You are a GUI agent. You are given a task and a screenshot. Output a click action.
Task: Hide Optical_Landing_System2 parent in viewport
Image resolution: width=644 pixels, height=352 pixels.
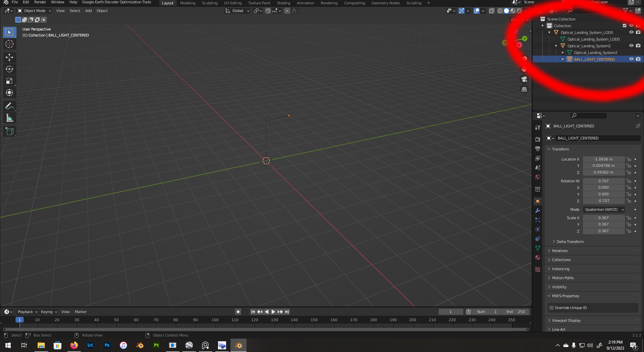click(x=631, y=46)
